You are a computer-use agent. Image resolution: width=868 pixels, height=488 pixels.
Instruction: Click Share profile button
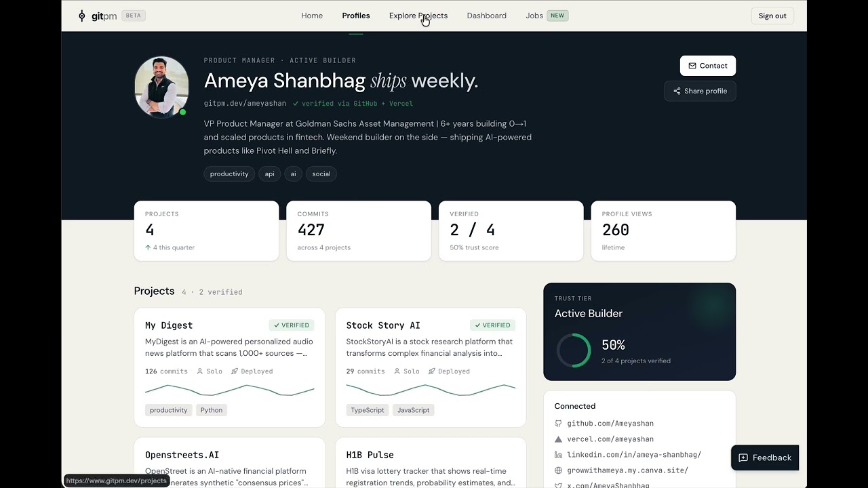pos(700,91)
